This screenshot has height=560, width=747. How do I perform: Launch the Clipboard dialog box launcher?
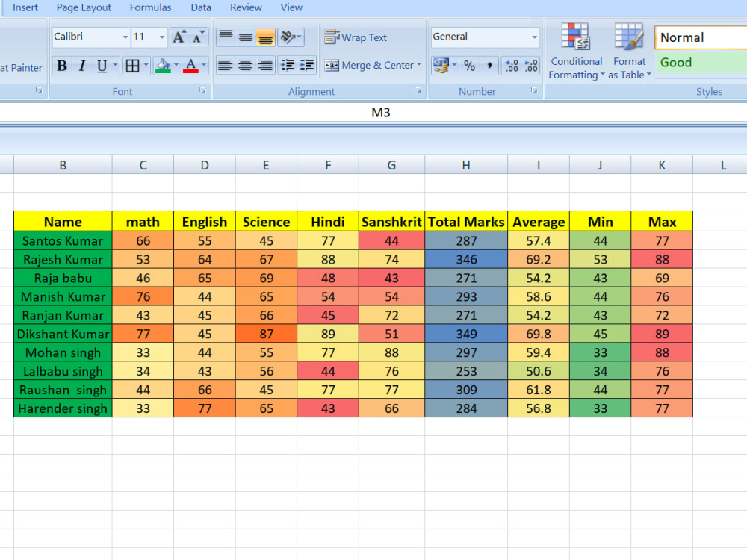(39, 90)
